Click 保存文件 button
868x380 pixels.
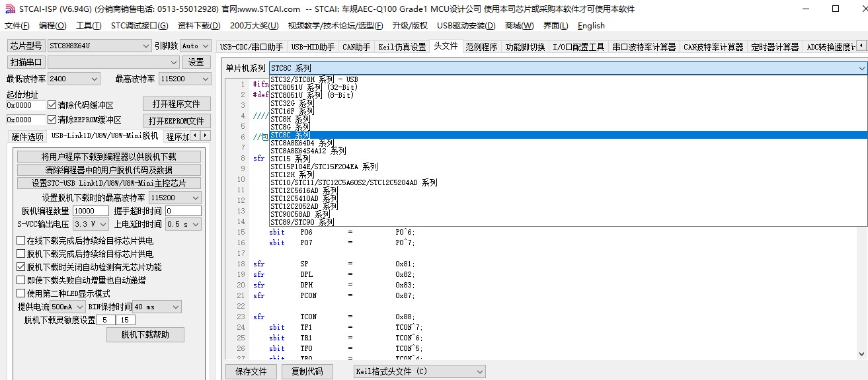pos(251,371)
